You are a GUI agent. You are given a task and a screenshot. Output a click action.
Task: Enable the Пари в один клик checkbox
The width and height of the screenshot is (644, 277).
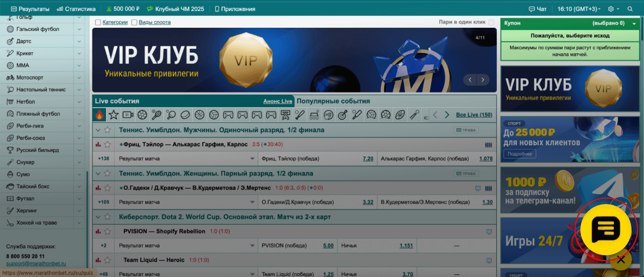pos(491,22)
